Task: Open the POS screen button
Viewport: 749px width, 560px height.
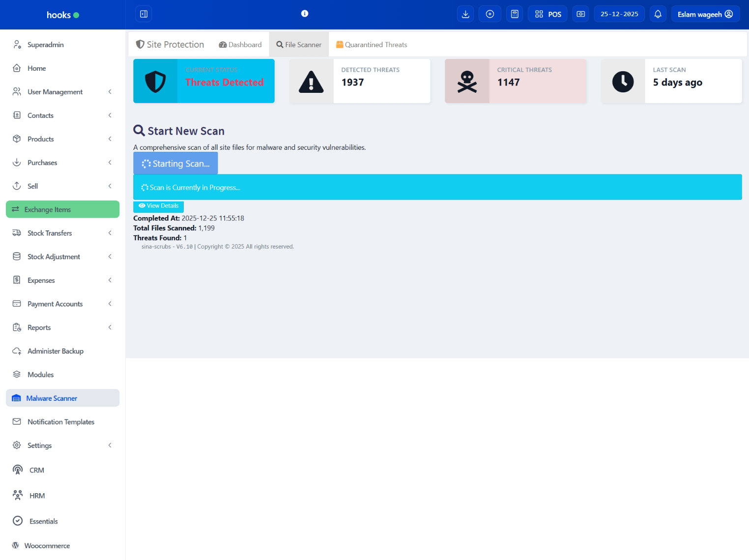Action: (x=548, y=14)
